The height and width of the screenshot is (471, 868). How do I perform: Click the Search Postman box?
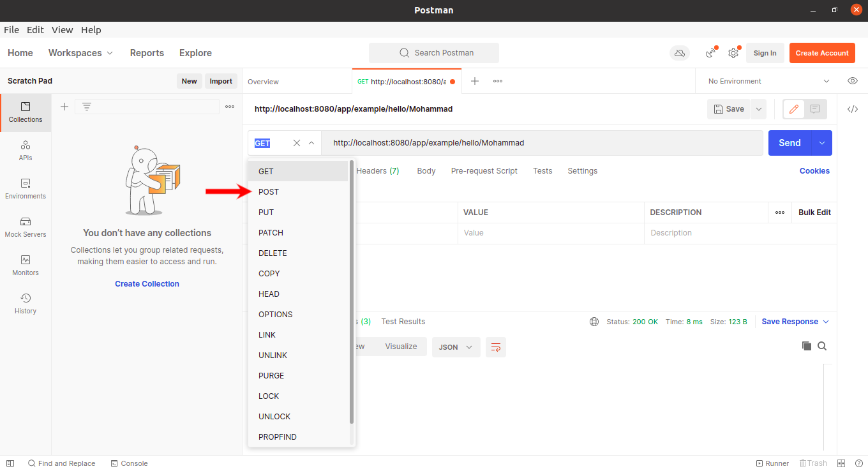[x=434, y=53]
